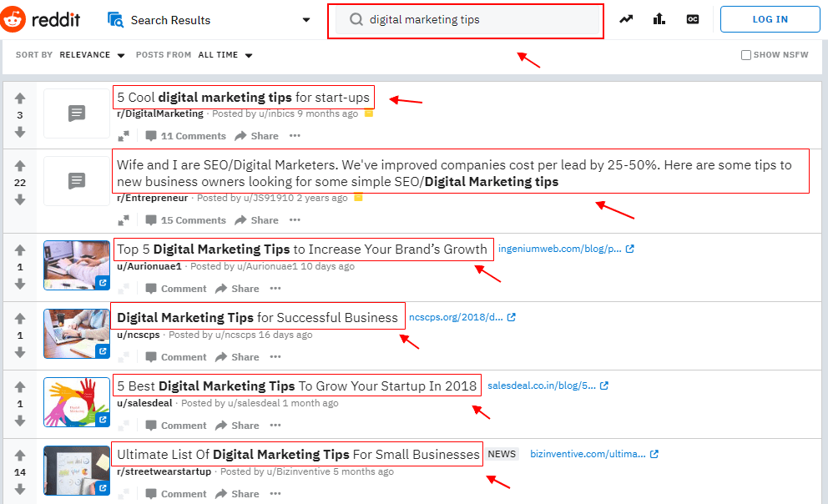This screenshot has height=504, width=828.
Task: Upvote 'Digital Marketing Tips for Successful Business'
Action: click(x=20, y=318)
